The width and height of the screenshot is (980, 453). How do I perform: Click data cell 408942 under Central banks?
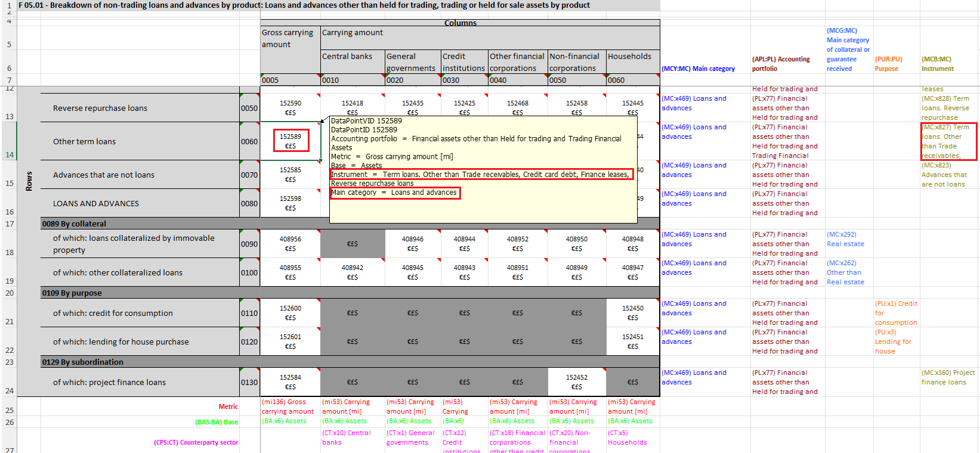tap(353, 272)
